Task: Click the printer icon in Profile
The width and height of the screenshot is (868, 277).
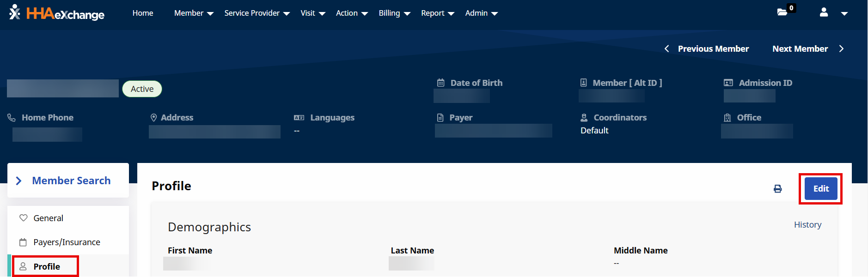Action: [x=778, y=189]
